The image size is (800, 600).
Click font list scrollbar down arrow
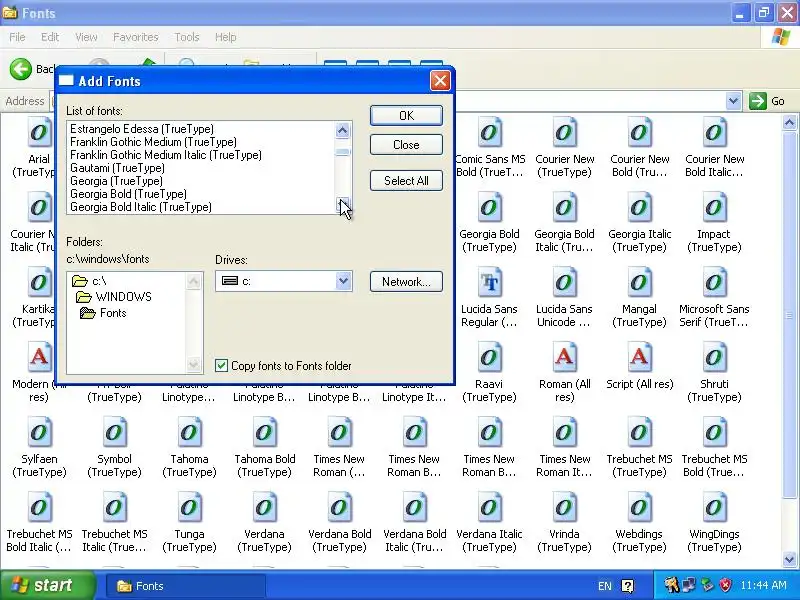tap(342, 205)
